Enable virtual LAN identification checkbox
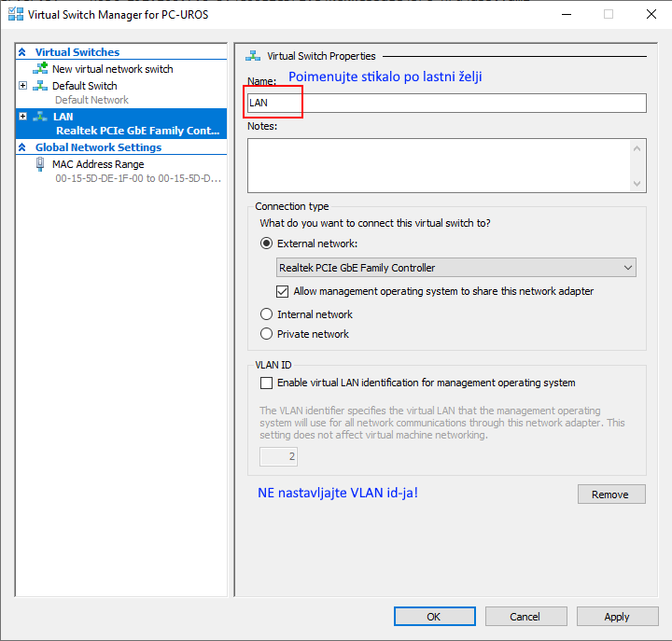Image resolution: width=672 pixels, height=641 pixels. [x=267, y=383]
